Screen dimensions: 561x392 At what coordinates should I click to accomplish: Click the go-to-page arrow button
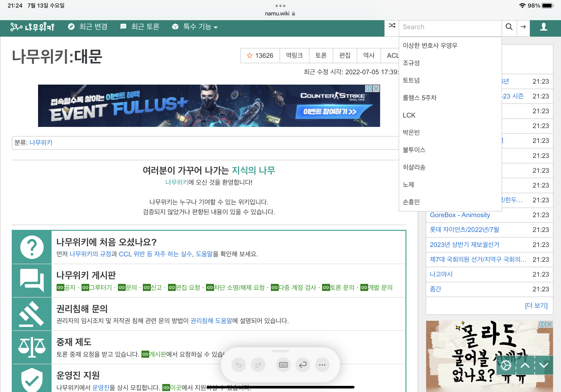pyautogui.click(x=523, y=27)
